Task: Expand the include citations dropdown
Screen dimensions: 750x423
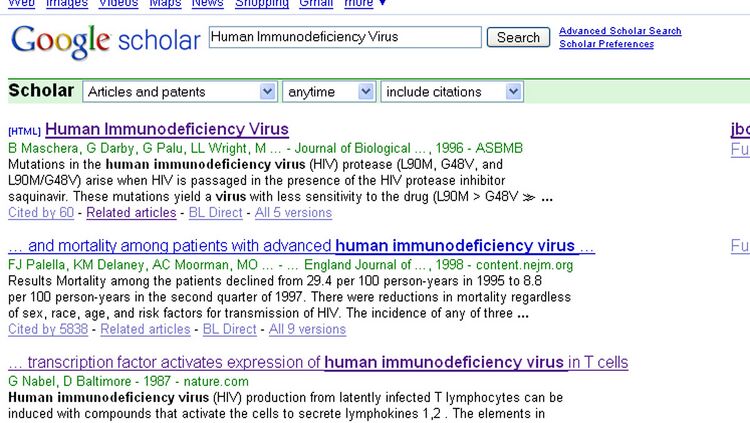Action: pyautogui.click(x=452, y=92)
